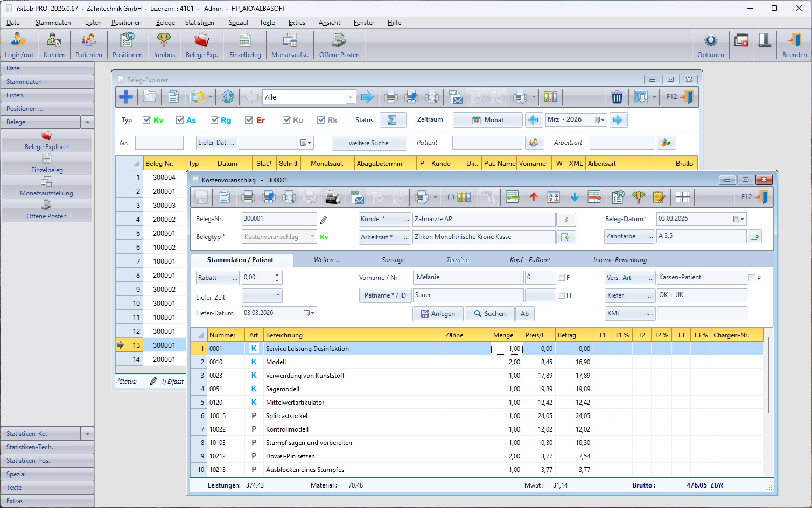Open the Statistiken menu
The image size is (812, 508).
coord(199,23)
